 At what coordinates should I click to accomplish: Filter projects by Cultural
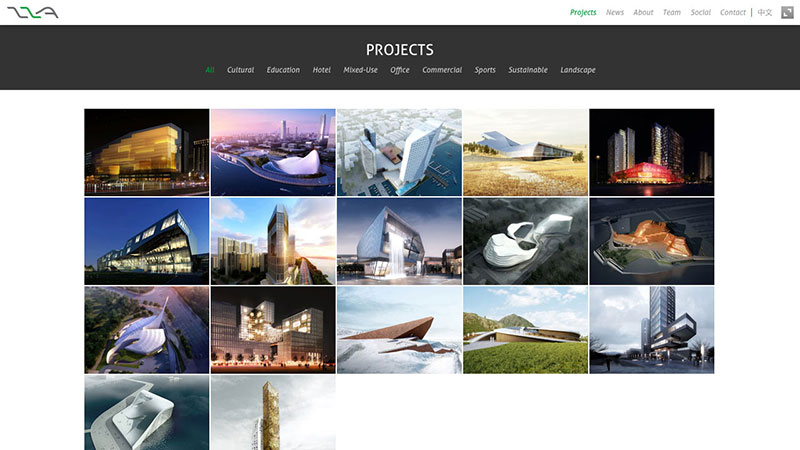(x=240, y=70)
